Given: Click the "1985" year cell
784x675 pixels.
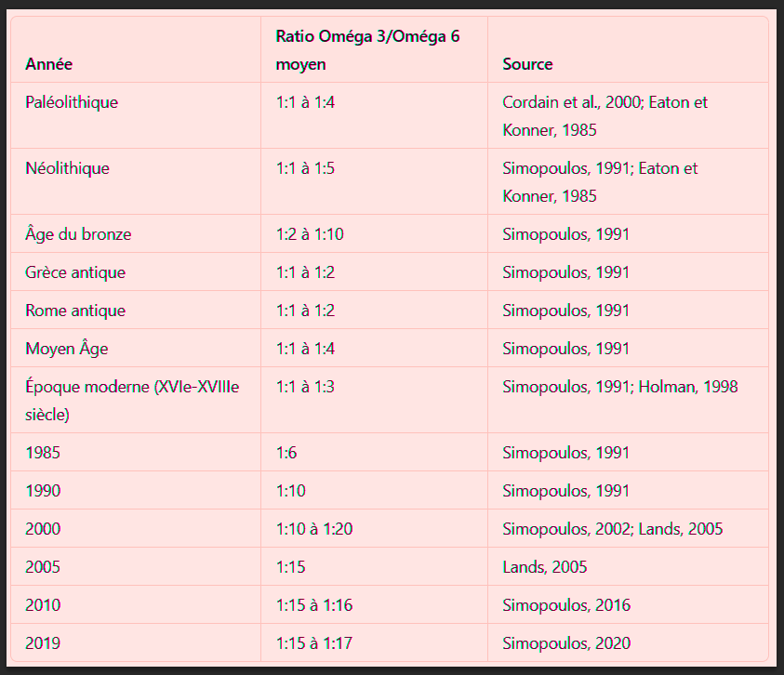Looking at the screenshot, I should [x=43, y=453].
